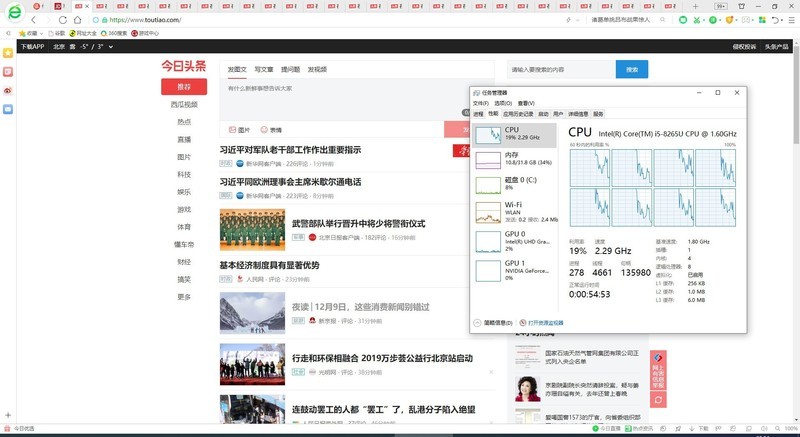Select the 发视频 tab
800x437 pixels.
click(x=317, y=69)
